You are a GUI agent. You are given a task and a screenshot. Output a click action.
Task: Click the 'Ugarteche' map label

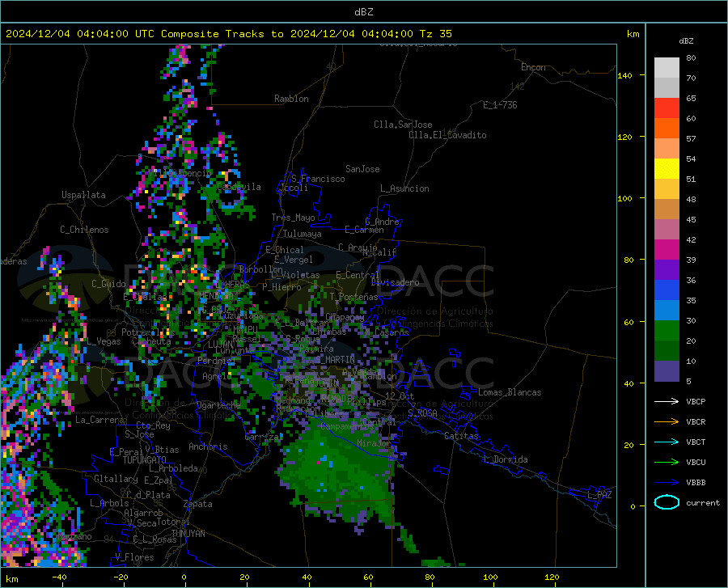[218, 405]
